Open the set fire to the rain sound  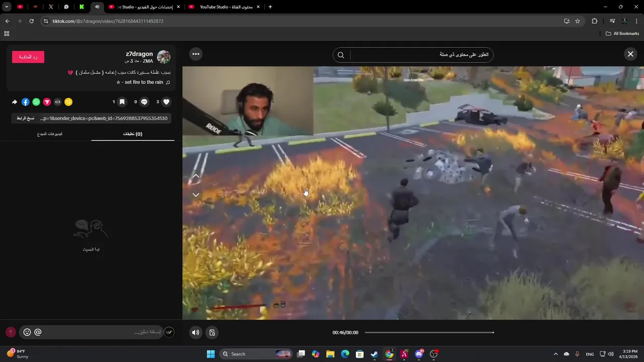(143, 82)
